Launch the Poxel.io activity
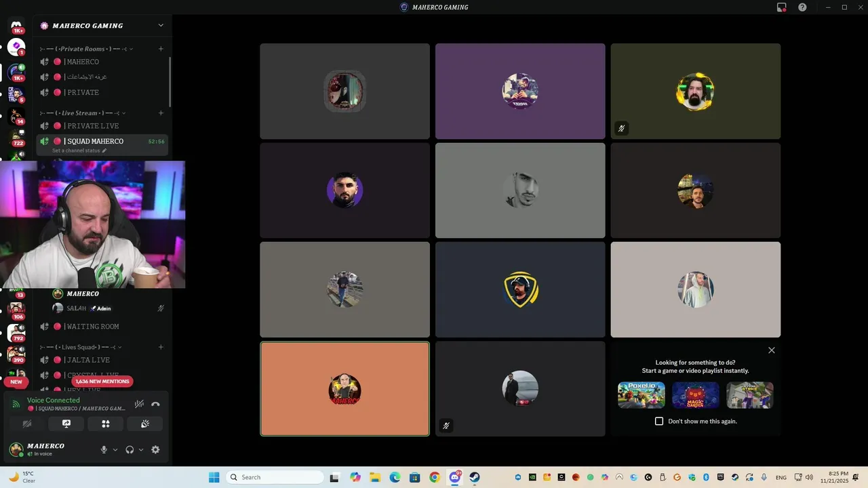Image resolution: width=868 pixels, height=488 pixels. click(x=642, y=395)
